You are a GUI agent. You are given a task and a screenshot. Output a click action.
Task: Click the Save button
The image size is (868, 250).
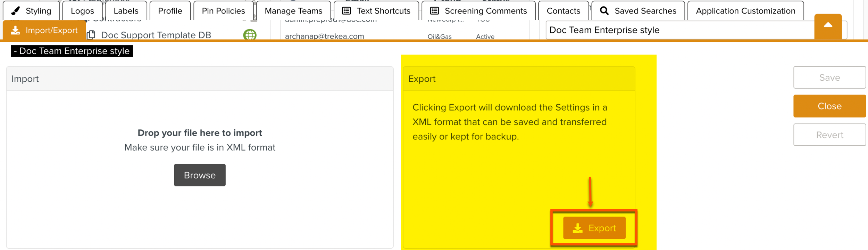click(829, 77)
